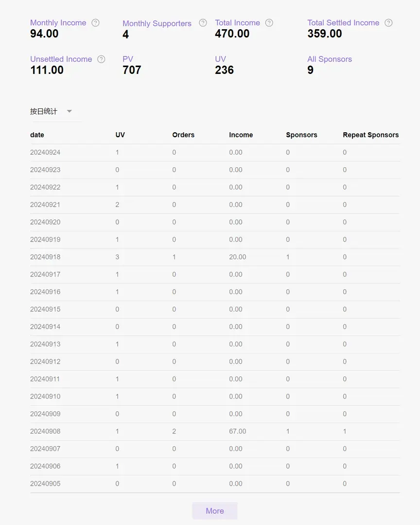Click the 67.00 income cell
420x525 pixels.
point(237,432)
